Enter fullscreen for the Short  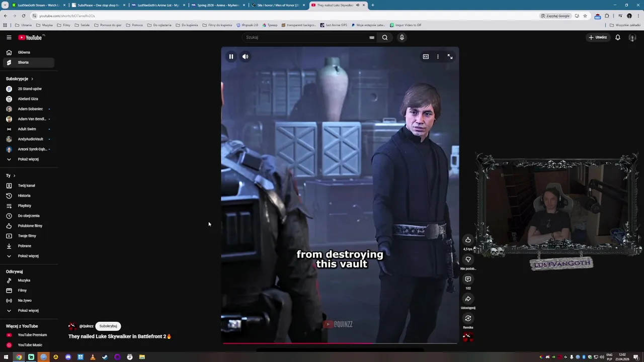coord(450,57)
